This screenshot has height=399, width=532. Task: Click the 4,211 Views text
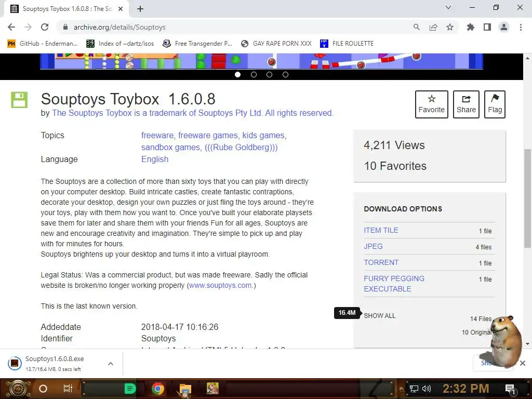[x=394, y=145]
